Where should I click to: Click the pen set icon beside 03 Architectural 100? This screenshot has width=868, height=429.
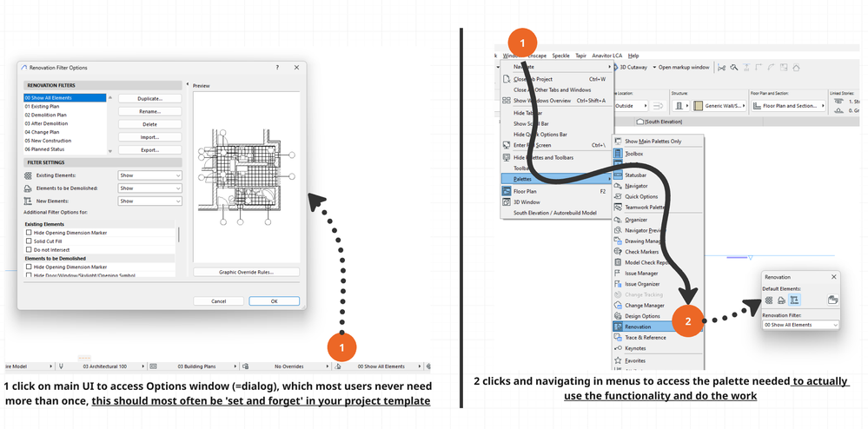tap(62, 366)
